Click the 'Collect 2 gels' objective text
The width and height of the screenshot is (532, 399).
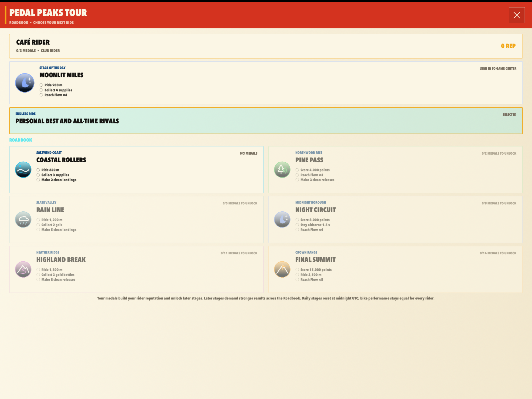coord(52,225)
